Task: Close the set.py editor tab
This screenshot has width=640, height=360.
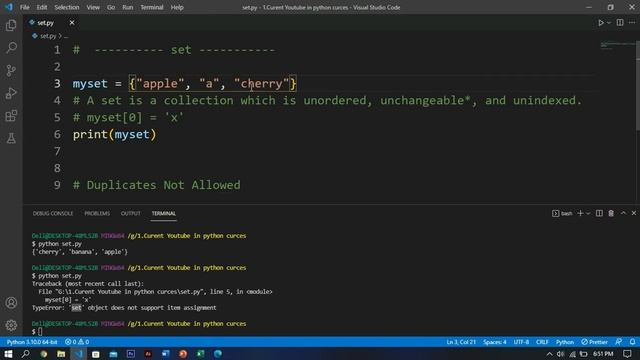Action: [72, 23]
